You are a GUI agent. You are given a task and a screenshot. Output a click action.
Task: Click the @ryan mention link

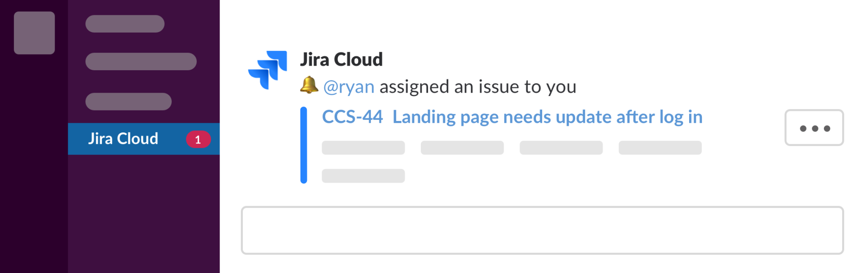tap(348, 86)
